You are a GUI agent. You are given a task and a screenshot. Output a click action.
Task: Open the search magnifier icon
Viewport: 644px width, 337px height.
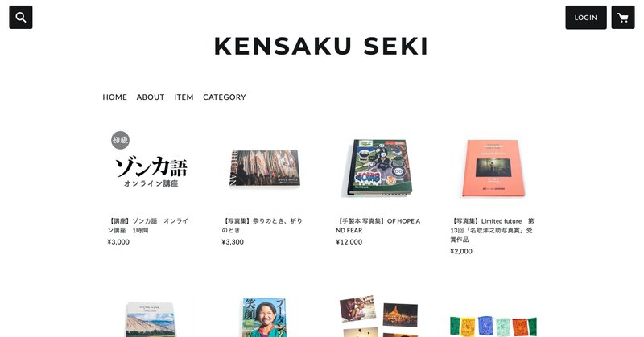click(x=21, y=17)
